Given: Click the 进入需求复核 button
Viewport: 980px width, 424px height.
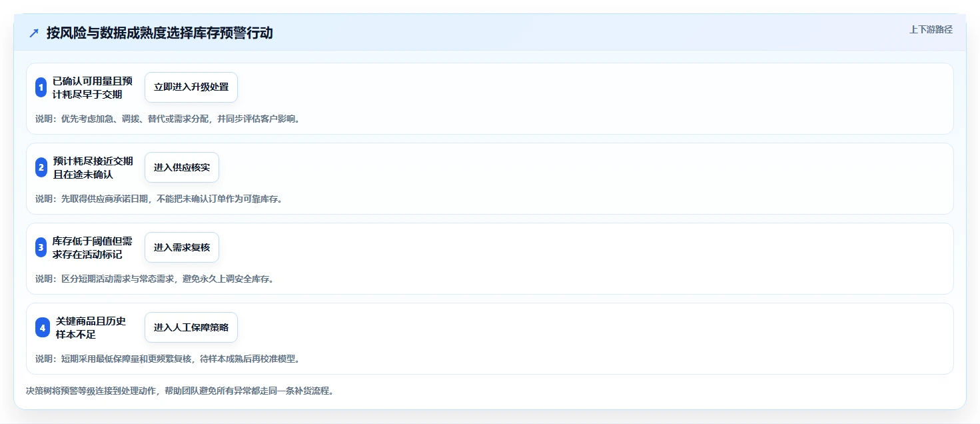Looking at the screenshot, I should tap(182, 247).
